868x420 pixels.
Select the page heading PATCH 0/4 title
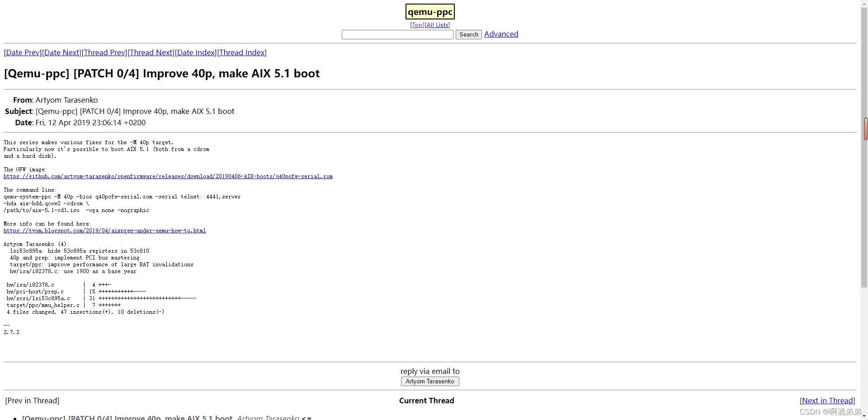pyautogui.click(x=162, y=74)
